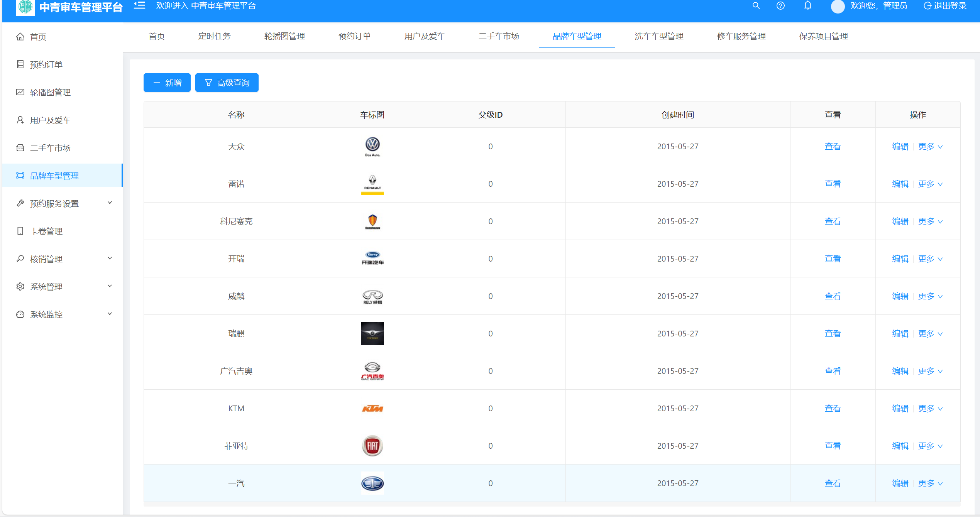Log out with the 退出登录 link
Image resolution: width=980 pixels, height=517 pixels.
(944, 6)
